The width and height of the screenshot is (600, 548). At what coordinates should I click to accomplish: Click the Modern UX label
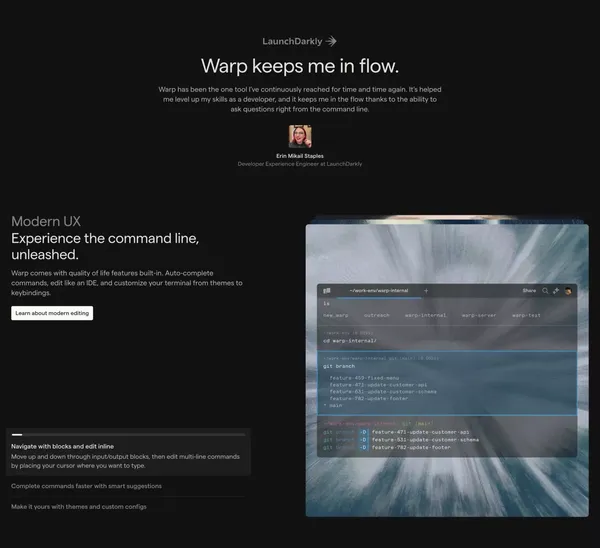pyautogui.click(x=46, y=221)
